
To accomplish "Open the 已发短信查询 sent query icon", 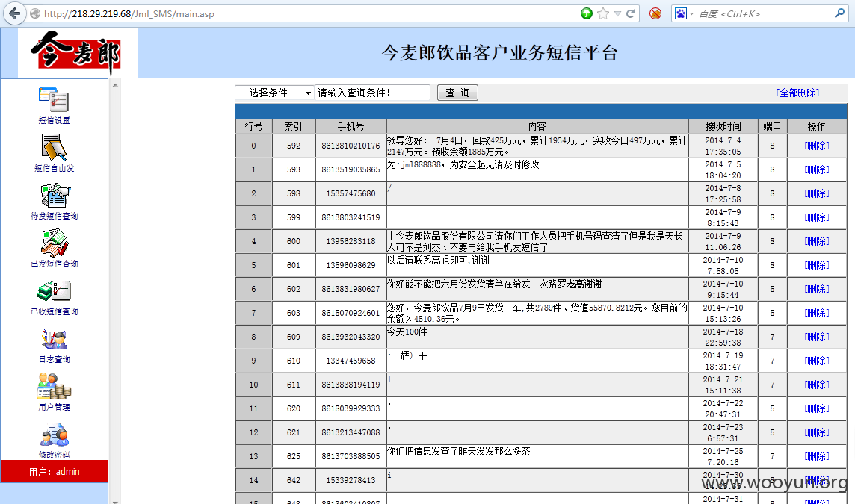I will 55,243.
